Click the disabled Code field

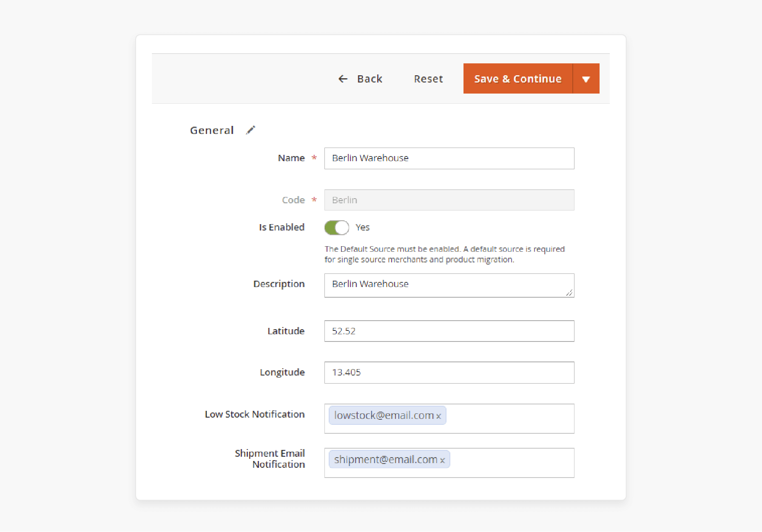click(x=449, y=200)
